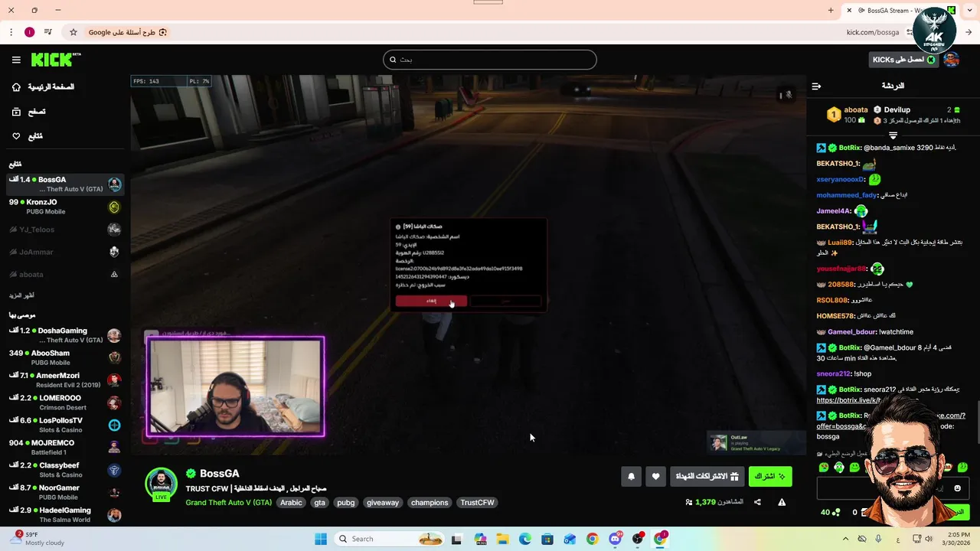Select the gta tag
The height and width of the screenshot is (551, 980).
click(319, 503)
